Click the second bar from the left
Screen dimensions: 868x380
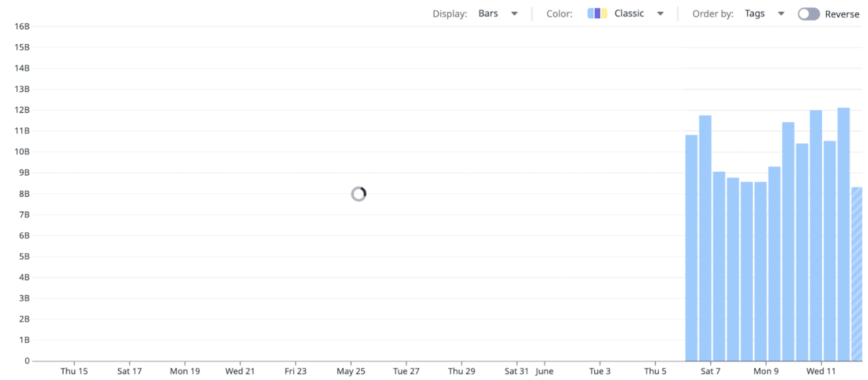(705, 238)
